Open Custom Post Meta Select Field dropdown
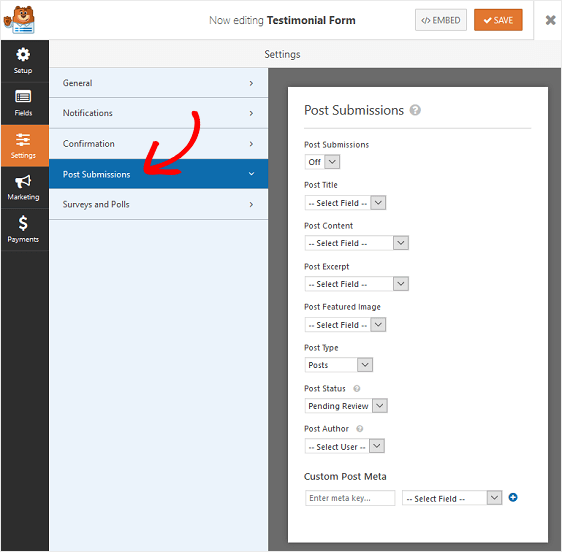Screen dimensions: 562x552 pyautogui.click(x=452, y=498)
